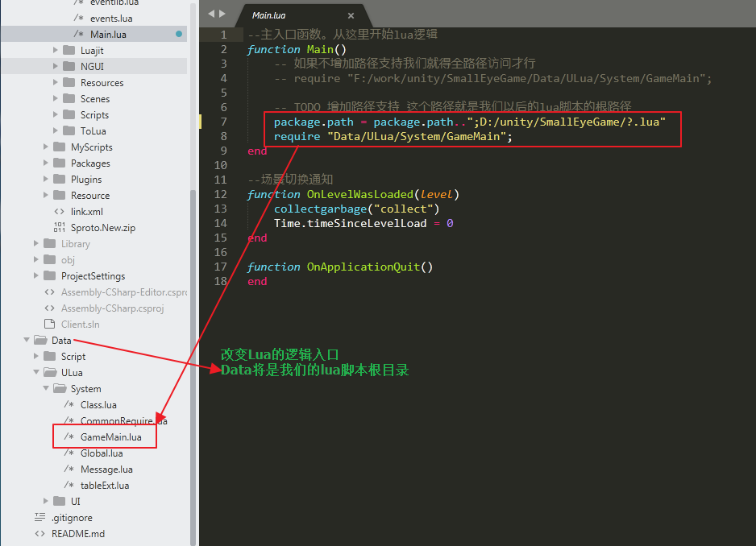Click the Message.lua file icon
This screenshot has width=756, height=546.
click(69, 469)
